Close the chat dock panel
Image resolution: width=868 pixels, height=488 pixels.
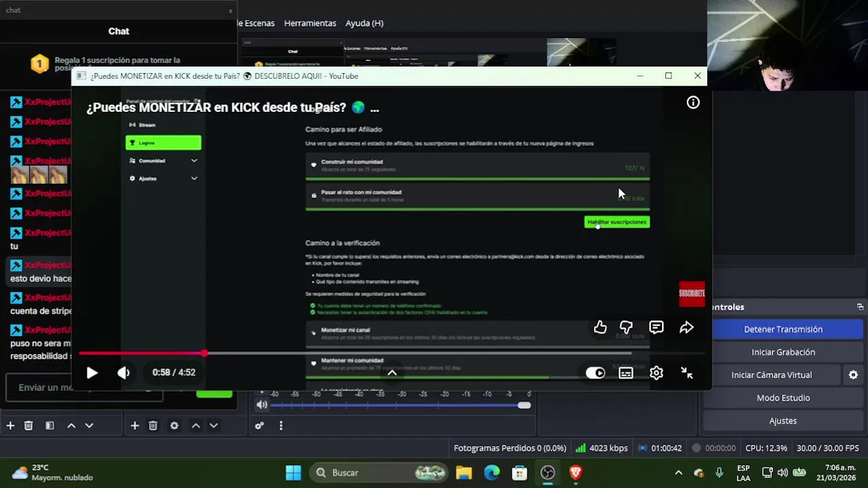coord(231,10)
